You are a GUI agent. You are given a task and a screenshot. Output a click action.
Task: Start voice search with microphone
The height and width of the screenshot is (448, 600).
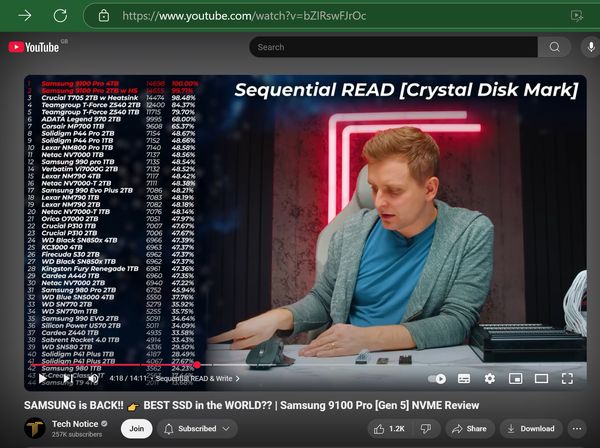coord(591,47)
